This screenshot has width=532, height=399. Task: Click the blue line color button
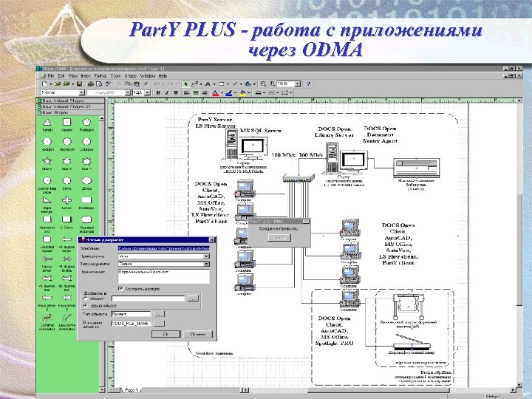coord(228,92)
